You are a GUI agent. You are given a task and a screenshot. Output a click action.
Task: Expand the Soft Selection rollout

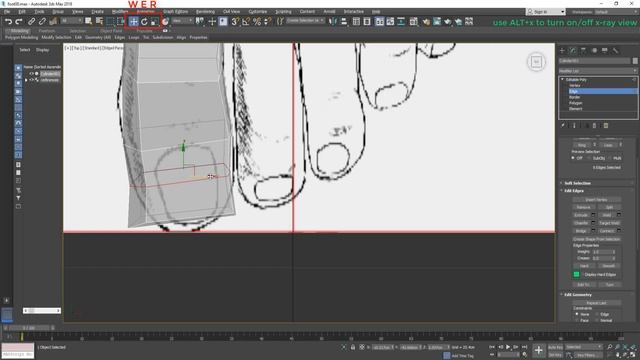(x=577, y=183)
